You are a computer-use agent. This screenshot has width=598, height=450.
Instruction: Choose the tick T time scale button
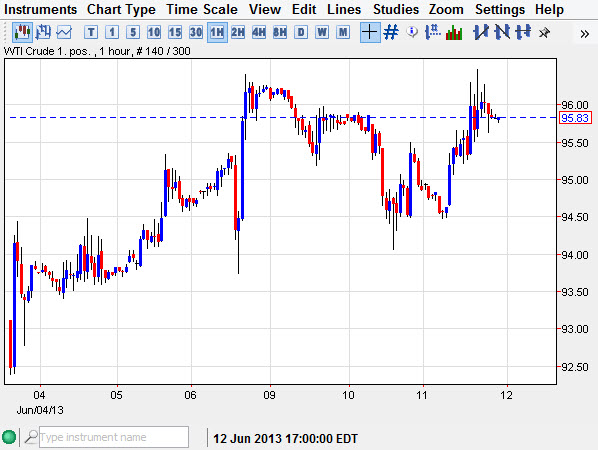coord(91,32)
